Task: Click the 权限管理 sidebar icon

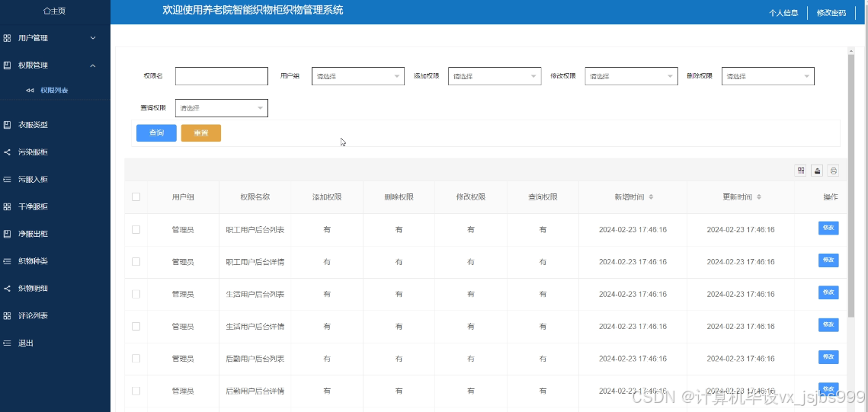Action: [7, 65]
